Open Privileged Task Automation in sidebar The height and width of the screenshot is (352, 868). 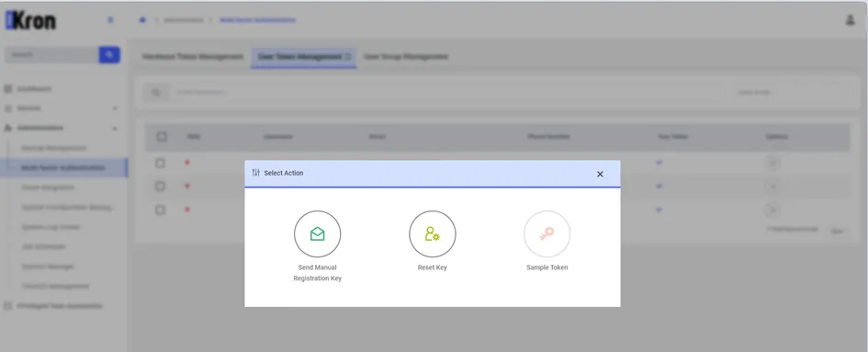point(60,306)
